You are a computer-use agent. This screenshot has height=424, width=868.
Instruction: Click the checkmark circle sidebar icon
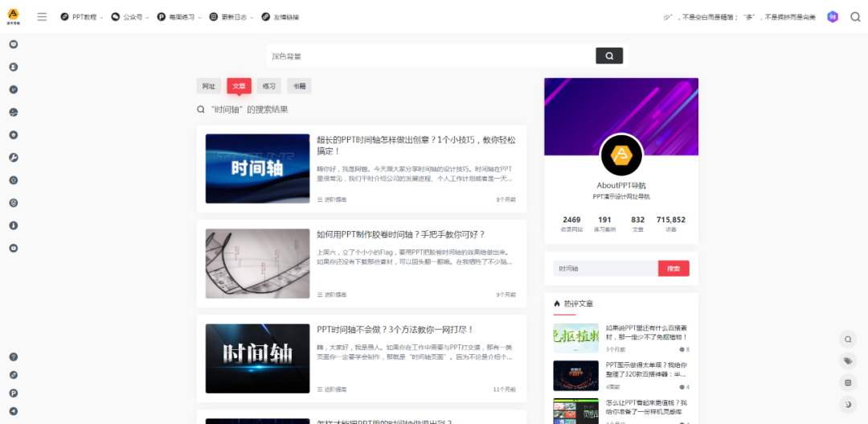coord(14,90)
